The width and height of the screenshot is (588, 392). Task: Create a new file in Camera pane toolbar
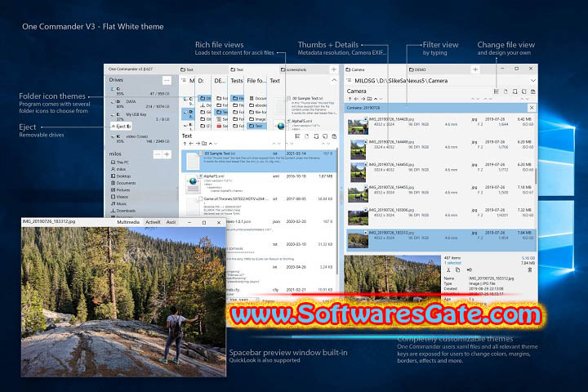tap(506, 91)
